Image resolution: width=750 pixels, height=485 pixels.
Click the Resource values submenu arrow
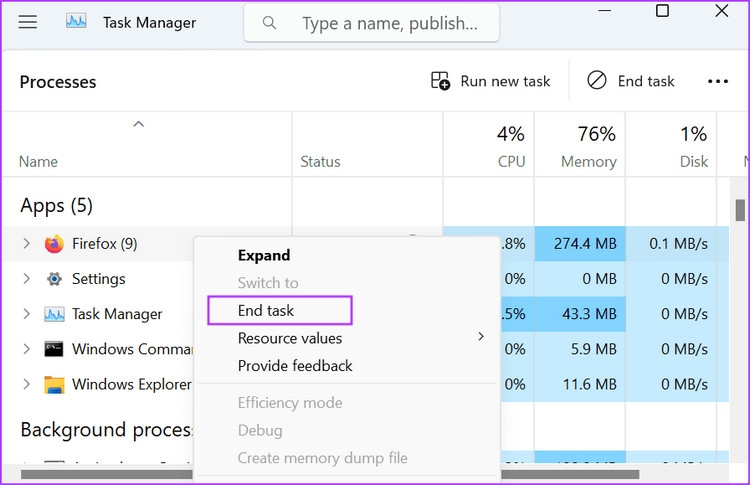point(481,337)
